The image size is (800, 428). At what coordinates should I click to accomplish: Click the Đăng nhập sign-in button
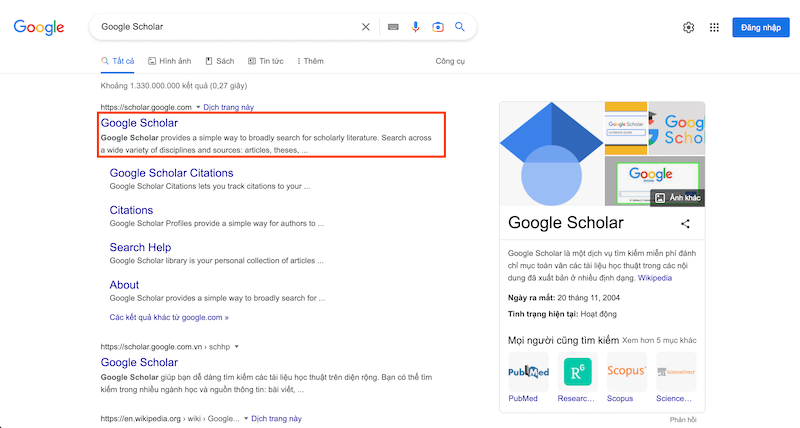click(761, 28)
